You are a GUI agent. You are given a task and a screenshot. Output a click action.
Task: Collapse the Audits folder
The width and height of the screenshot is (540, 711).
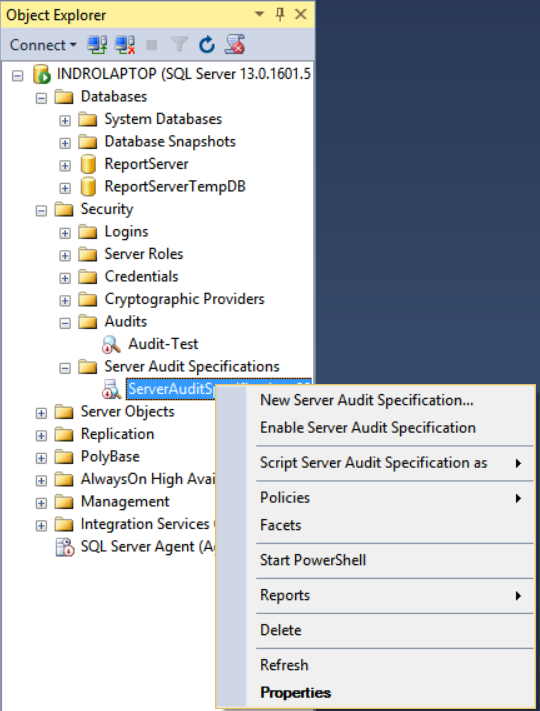tap(65, 323)
